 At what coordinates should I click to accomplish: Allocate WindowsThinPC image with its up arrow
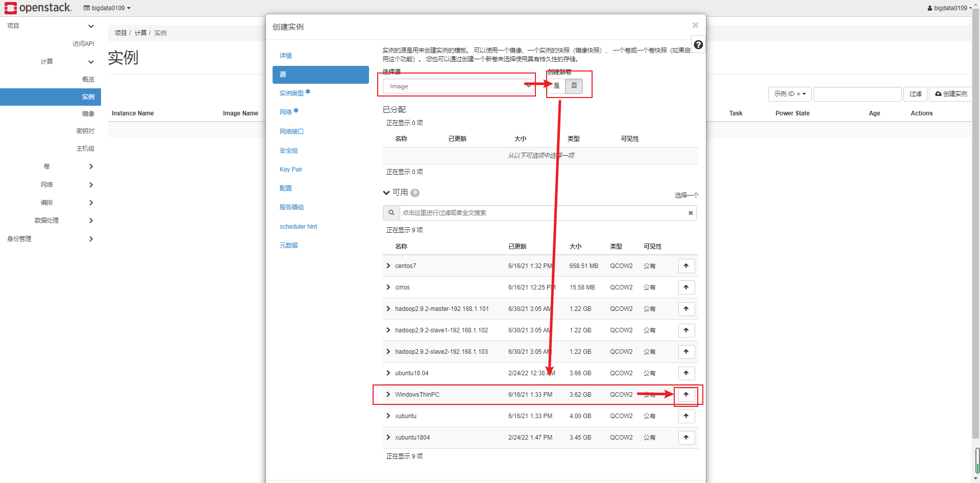pyautogui.click(x=687, y=395)
